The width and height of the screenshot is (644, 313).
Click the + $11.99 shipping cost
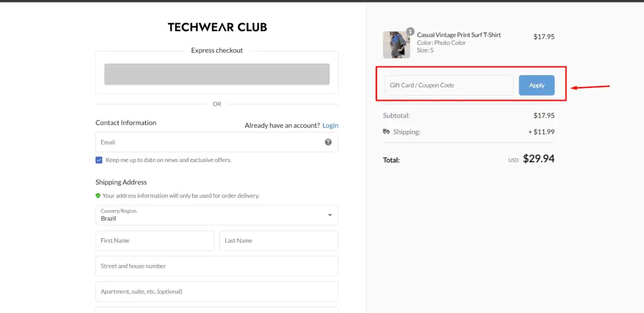point(541,132)
